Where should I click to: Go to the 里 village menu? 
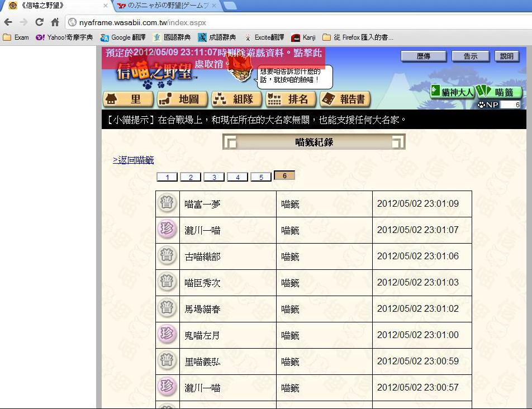pos(128,99)
